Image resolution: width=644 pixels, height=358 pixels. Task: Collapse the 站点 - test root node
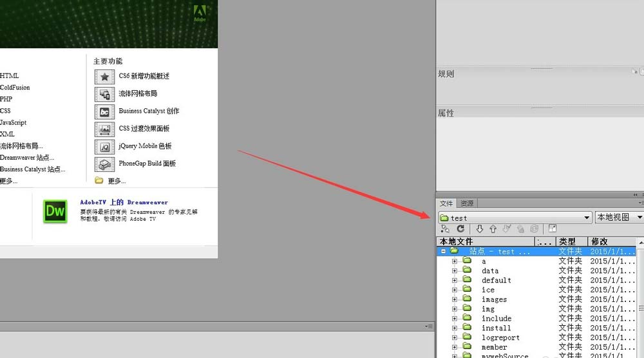444,251
